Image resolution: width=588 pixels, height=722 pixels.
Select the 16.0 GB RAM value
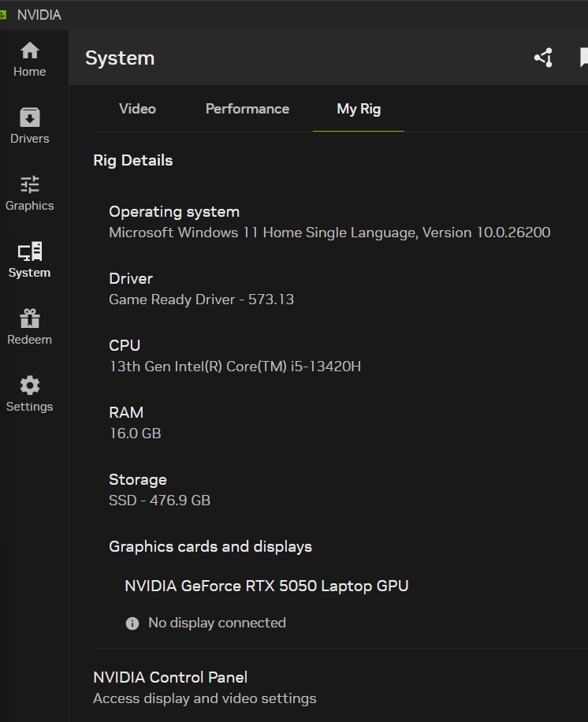point(135,434)
